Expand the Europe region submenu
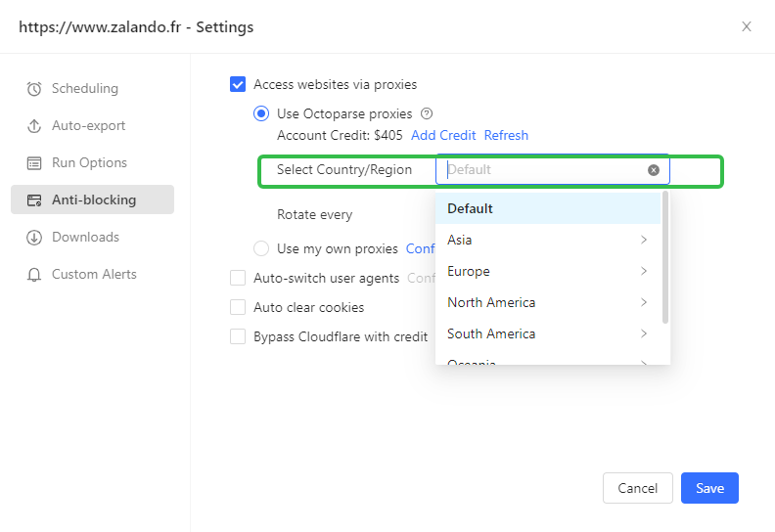 [x=643, y=271]
